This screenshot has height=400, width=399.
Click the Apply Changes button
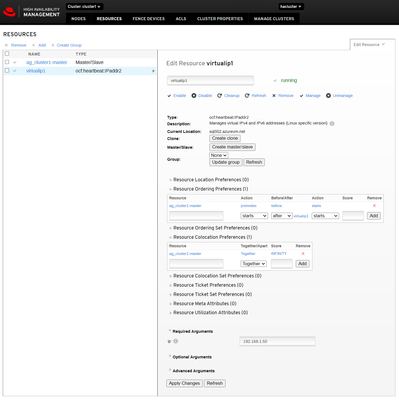coord(184,383)
